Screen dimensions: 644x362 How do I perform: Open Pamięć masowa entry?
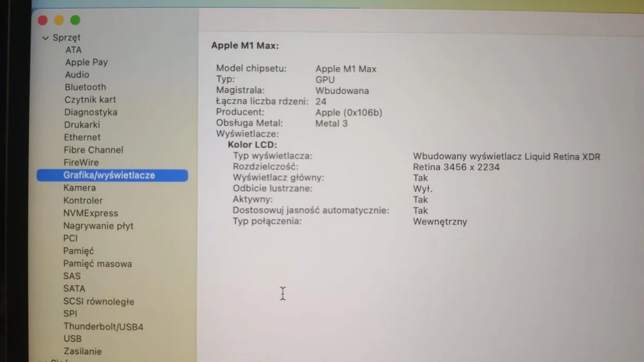click(x=97, y=264)
